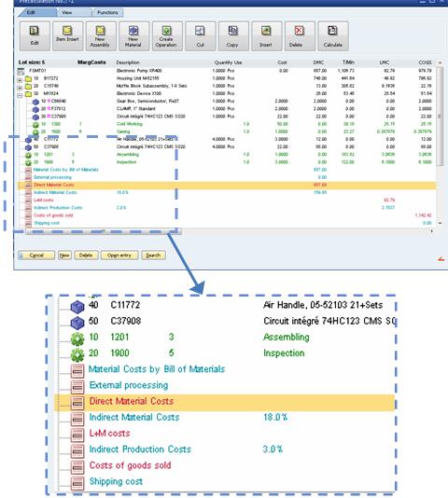The height and width of the screenshot is (498, 448).
Task: Click the FSMT01 root item icon
Action: click(x=21, y=71)
